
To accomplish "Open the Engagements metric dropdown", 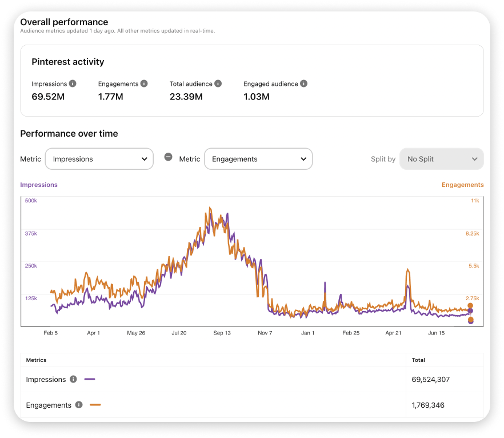I will (258, 159).
